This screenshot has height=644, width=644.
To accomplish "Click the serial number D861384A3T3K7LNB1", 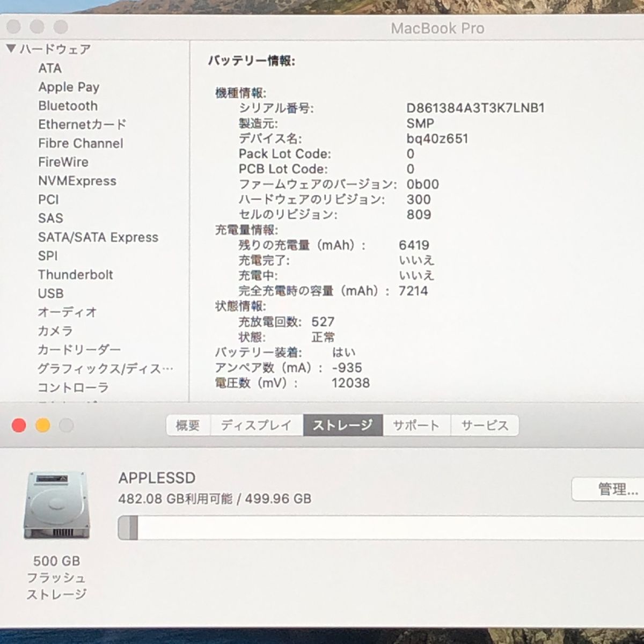I will 475,108.
